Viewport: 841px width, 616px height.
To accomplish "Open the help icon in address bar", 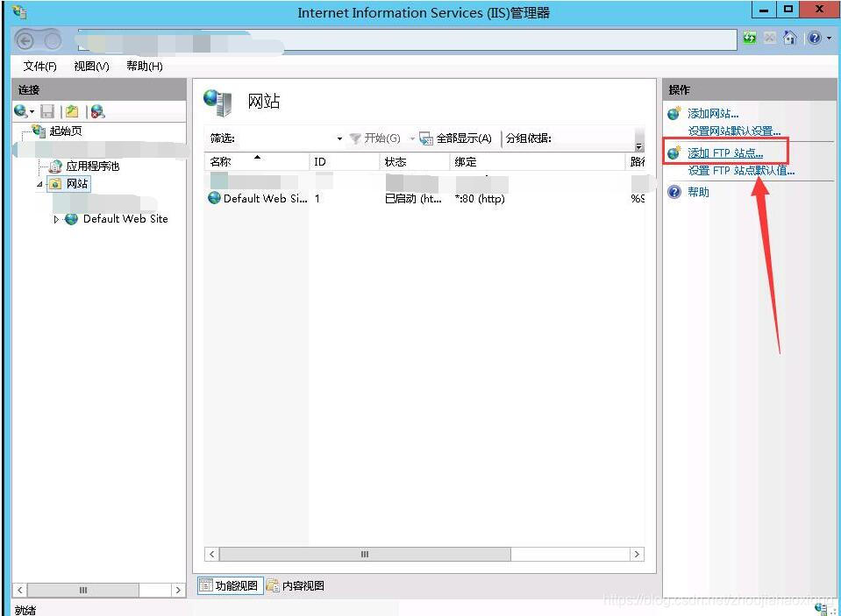I will click(814, 38).
